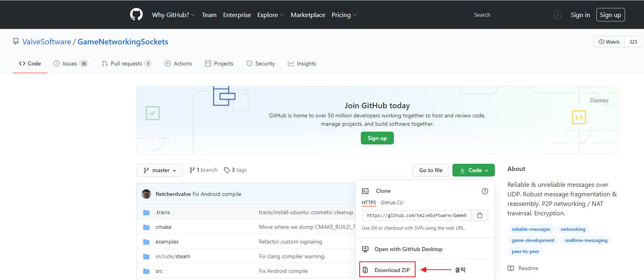View the 1 branch link

(203, 170)
